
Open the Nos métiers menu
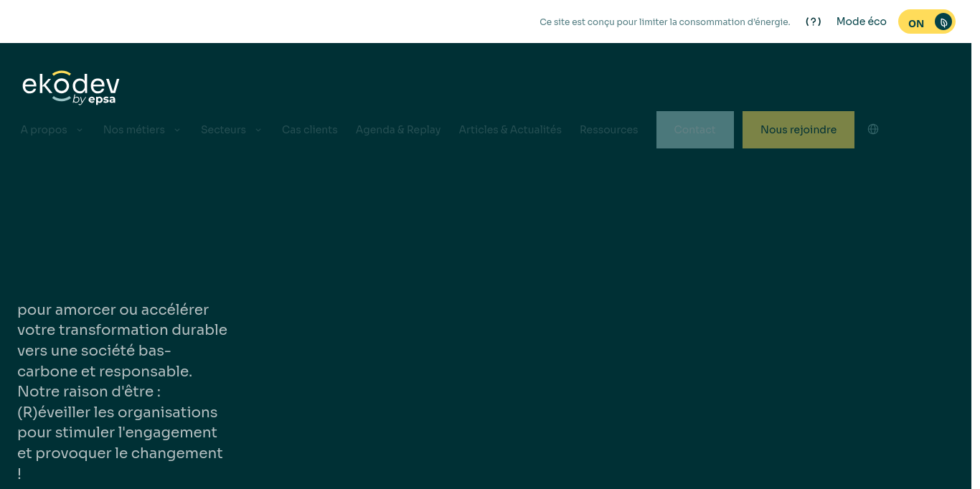134,130
